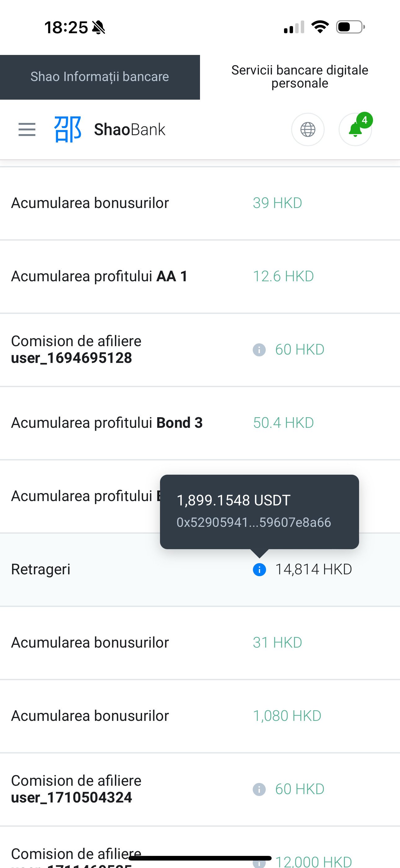Select Servicii bancare digitale personale tab
This screenshot has height=868, width=400.
300,77
